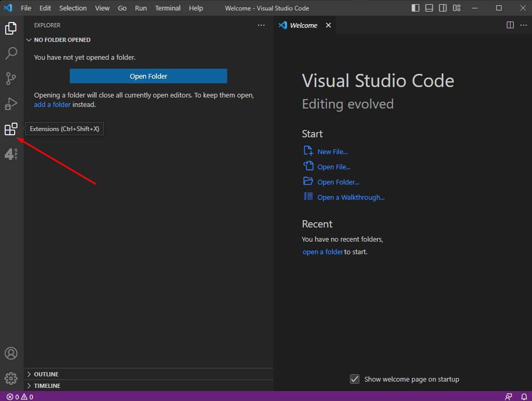The width and height of the screenshot is (532, 401).
Task: Open the Customize Layout icon
Action: 456,8
